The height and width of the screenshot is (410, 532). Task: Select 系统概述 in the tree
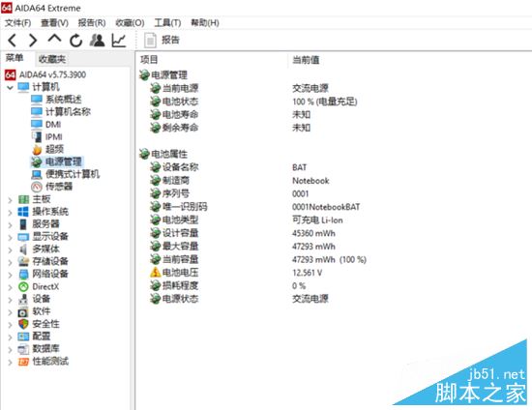[64, 100]
